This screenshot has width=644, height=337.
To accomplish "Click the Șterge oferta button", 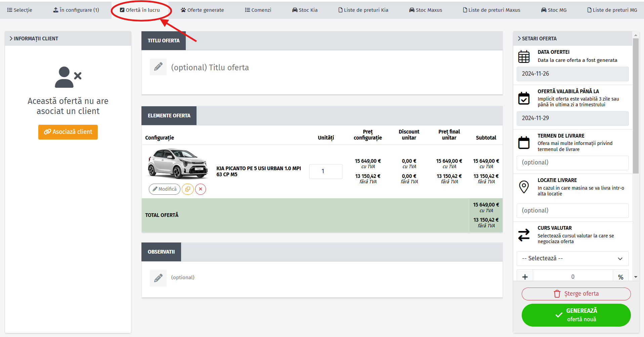I will [x=576, y=294].
